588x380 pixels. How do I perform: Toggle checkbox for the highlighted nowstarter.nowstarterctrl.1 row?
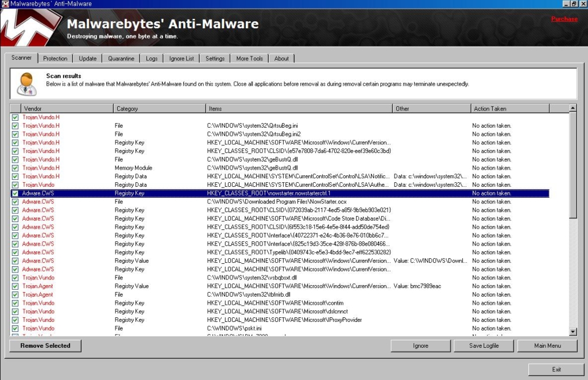(x=15, y=193)
